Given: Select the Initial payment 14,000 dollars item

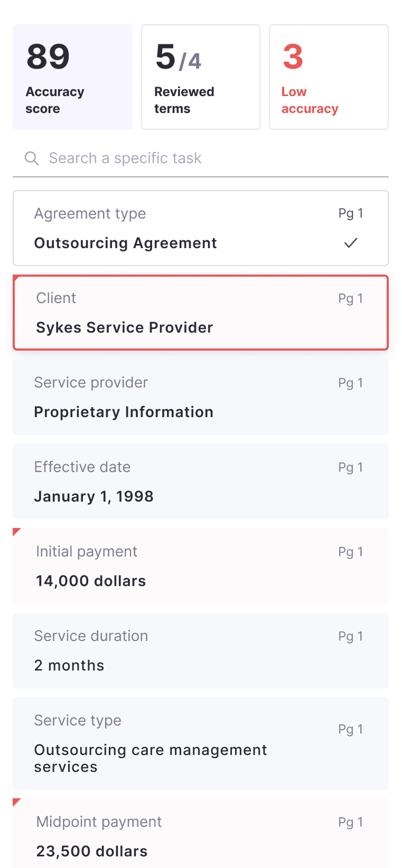Looking at the screenshot, I should [x=201, y=566].
